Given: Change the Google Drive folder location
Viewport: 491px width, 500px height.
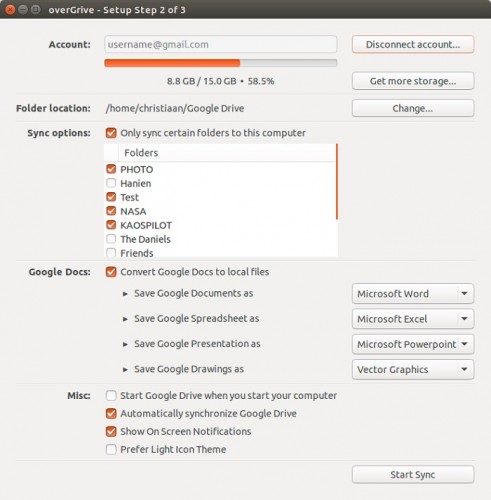Looking at the screenshot, I should [x=413, y=108].
